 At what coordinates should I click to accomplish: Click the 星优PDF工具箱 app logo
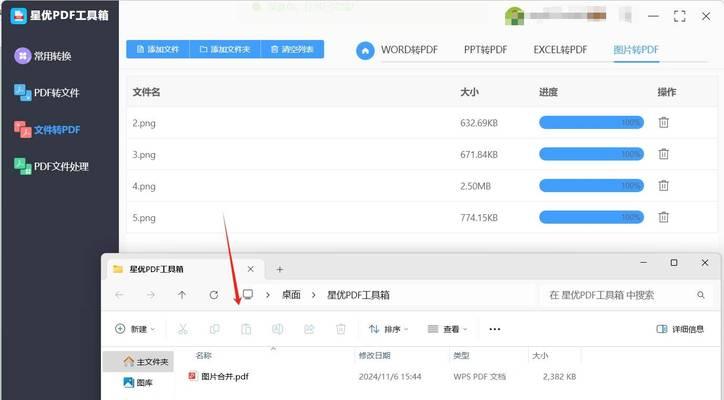tap(18, 16)
